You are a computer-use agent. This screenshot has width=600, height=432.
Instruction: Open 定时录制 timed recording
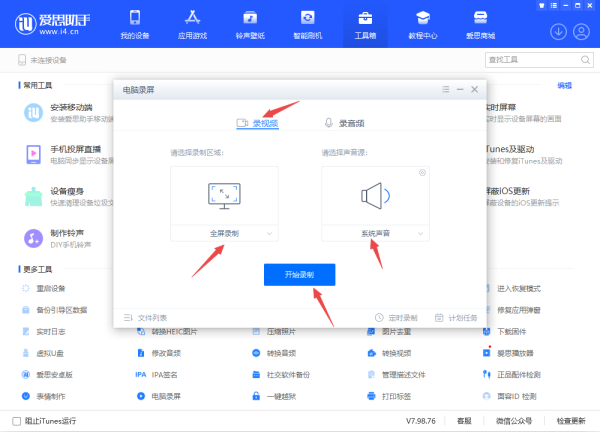[396, 318]
